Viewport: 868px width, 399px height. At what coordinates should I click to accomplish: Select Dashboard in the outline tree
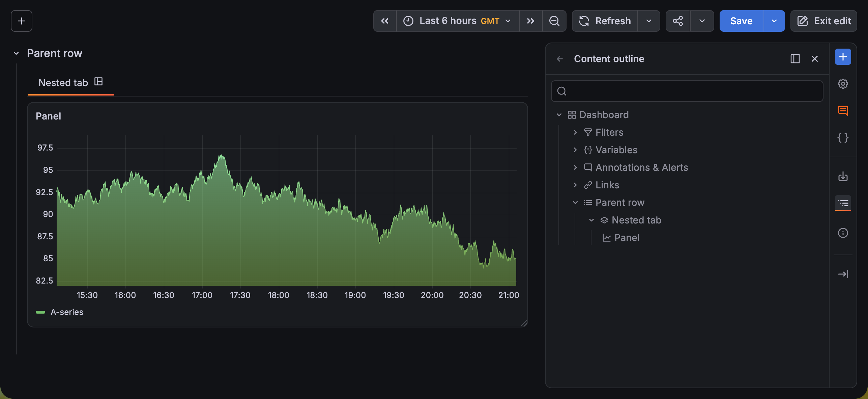click(x=604, y=115)
